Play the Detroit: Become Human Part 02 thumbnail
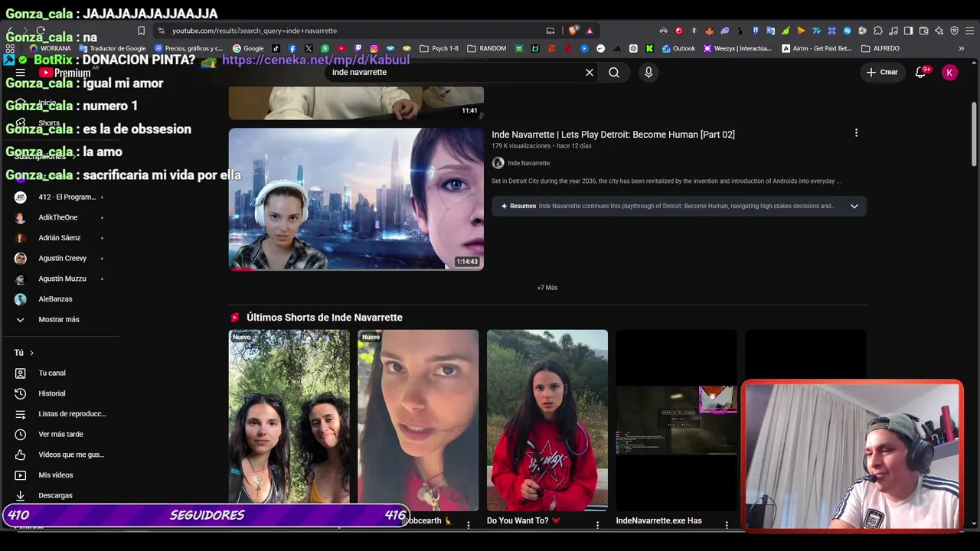This screenshot has height=551, width=980. [x=356, y=199]
